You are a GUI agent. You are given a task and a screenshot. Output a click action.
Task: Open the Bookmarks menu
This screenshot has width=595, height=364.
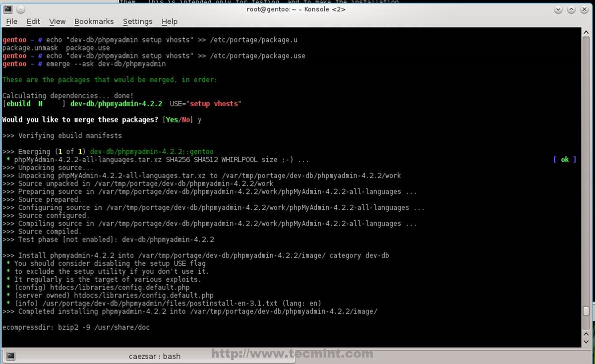click(x=94, y=21)
